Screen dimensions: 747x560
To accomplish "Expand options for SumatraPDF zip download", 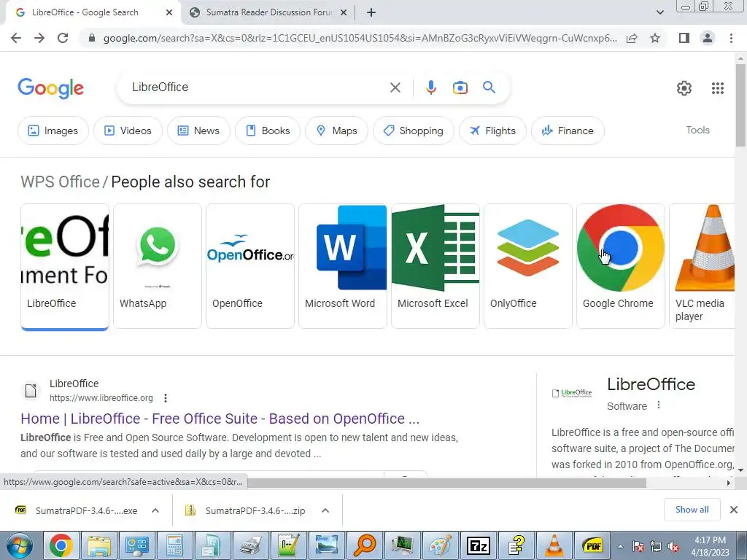I will tap(325, 510).
